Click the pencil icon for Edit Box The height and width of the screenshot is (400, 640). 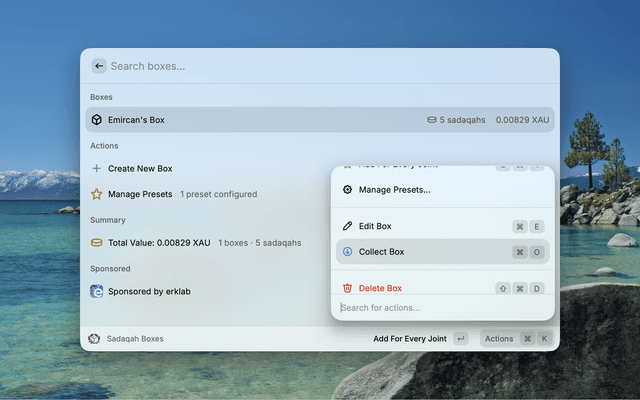pyautogui.click(x=347, y=227)
